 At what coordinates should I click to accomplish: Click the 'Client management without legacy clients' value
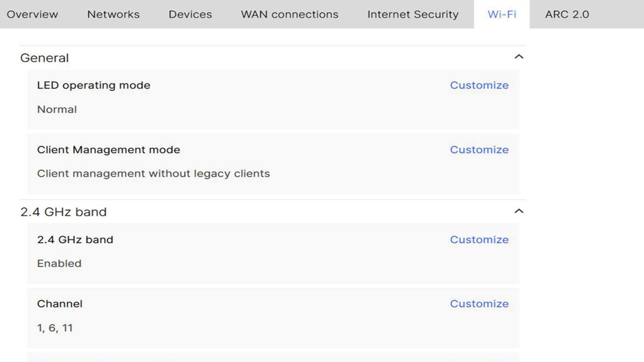(x=153, y=174)
